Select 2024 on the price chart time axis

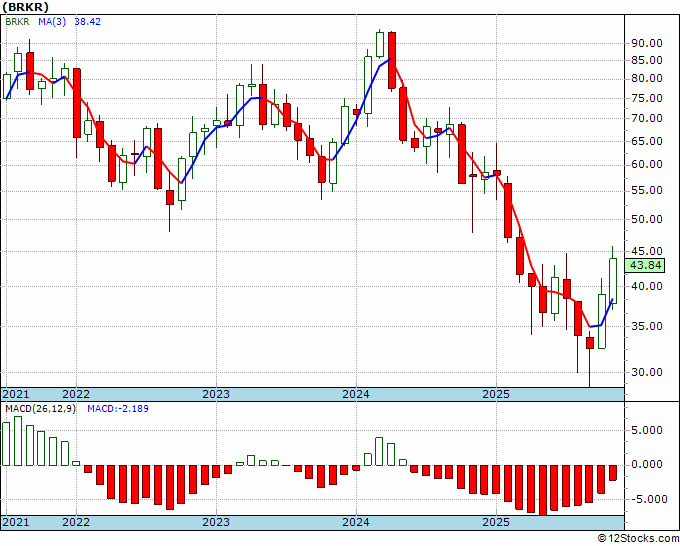[x=356, y=394]
